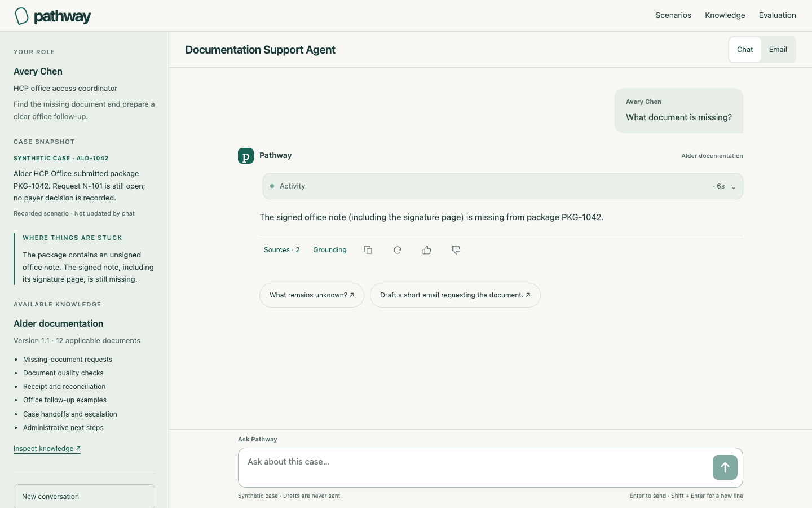Select the draft short email suggestion
Image resolution: width=812 pixels, height=508 pixels.
tap(455, 295)
